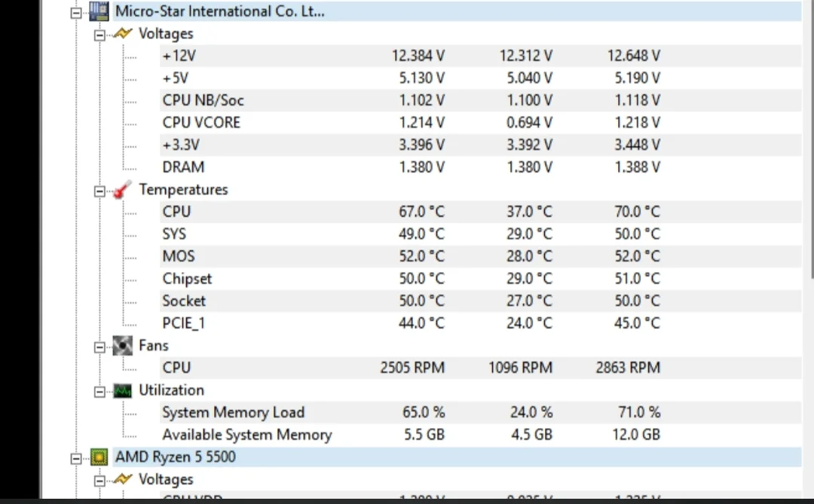Collapse the AMD Ryzen 5 5500 node
The height and width of the screenshot is (504, 814).
coord(76,458)
